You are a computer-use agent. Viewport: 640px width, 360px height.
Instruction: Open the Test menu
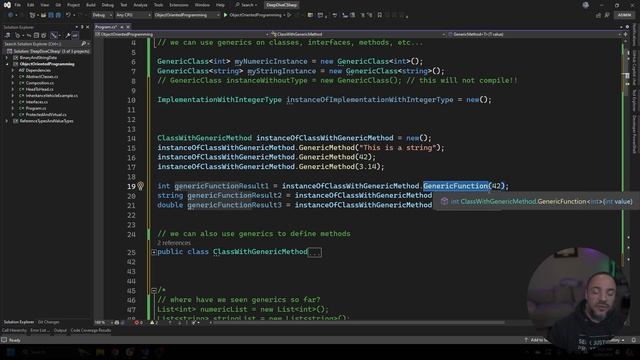[124, 5]
